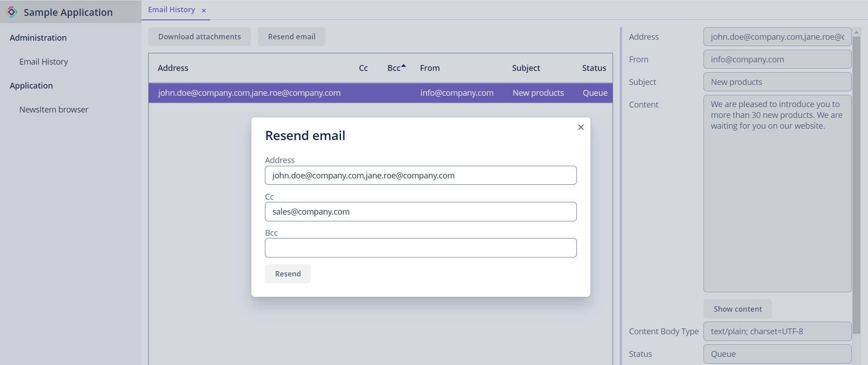Close the Resend email dialog
Image resolution: width=868 pixels, height=365 pixels.
pos(581,127)
